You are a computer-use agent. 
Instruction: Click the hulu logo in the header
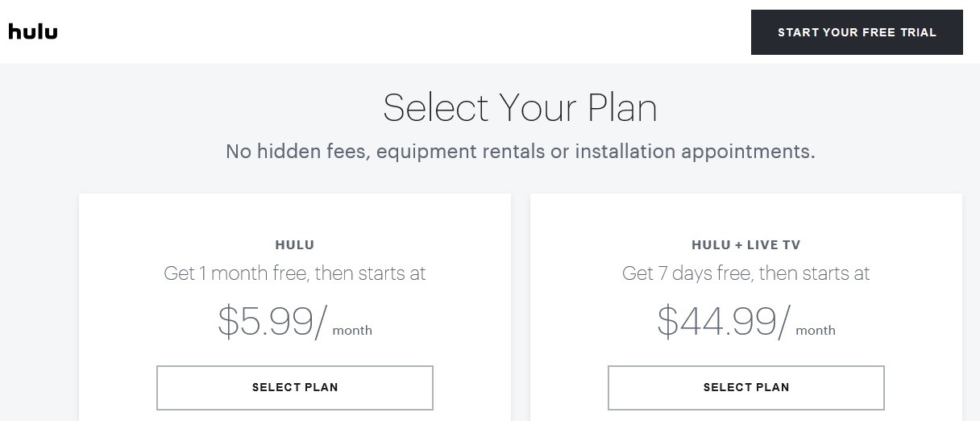[x=33, y=31]
